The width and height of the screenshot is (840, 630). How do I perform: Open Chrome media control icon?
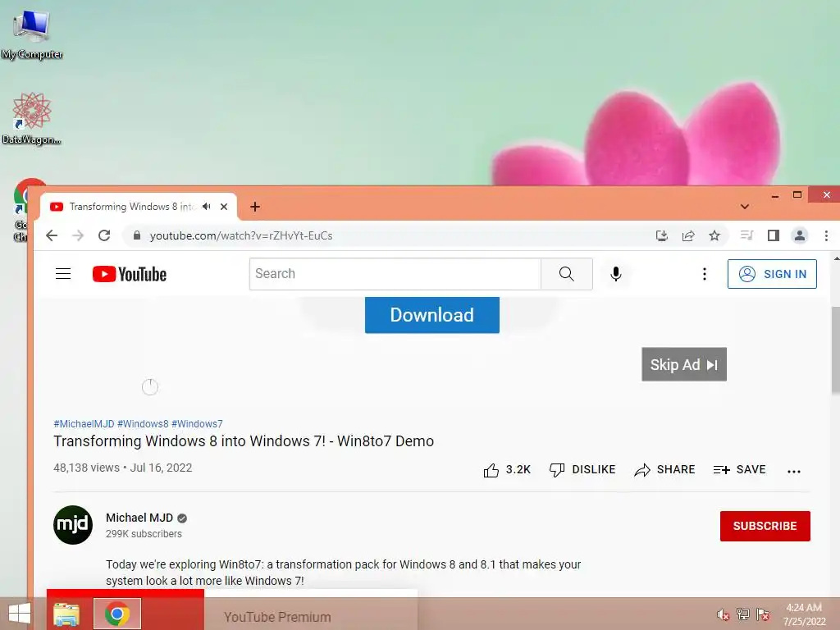[746, 235]
